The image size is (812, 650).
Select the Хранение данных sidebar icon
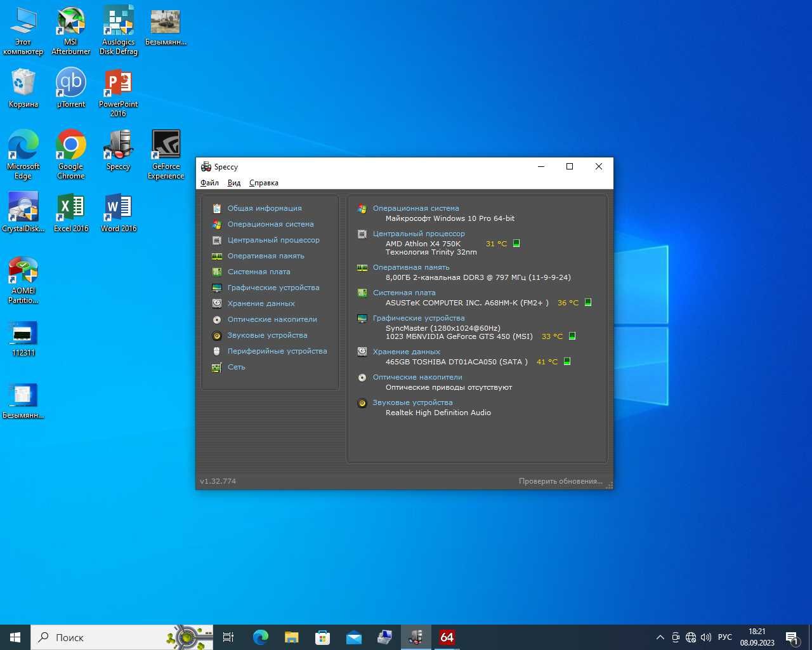pyautogui.click(x=217, y=303)
